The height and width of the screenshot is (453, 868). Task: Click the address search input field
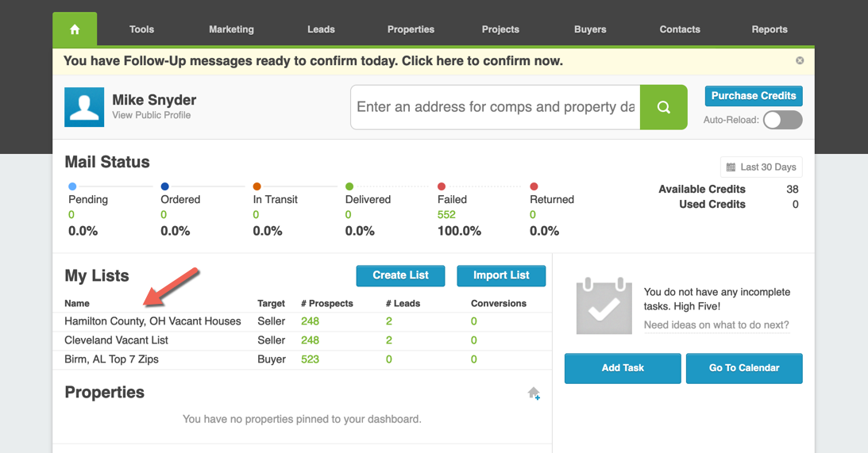(496, 107)
